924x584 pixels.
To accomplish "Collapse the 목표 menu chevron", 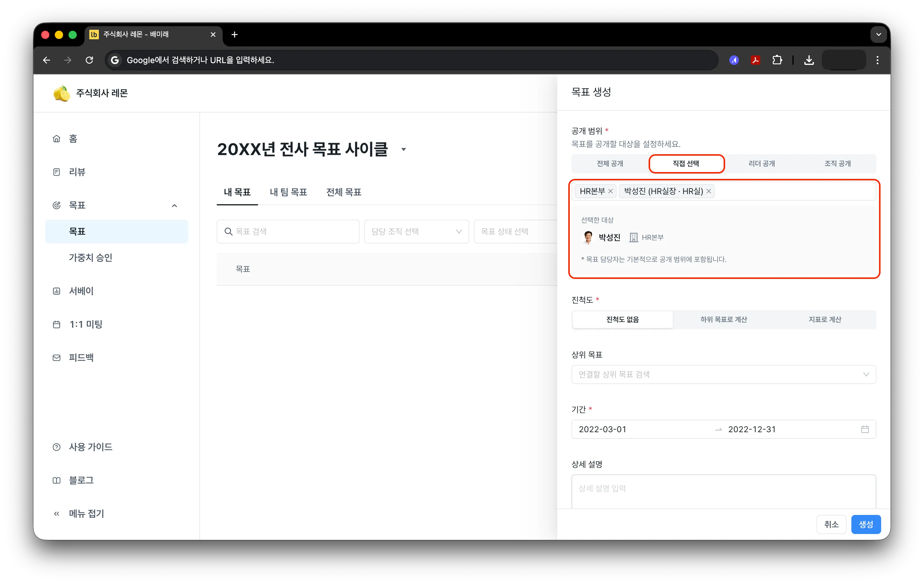I will point(174,206).
